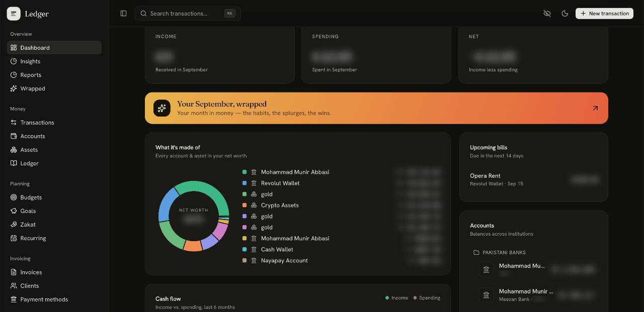This screenshot has width=644, height=312.
Task: Click the Dashboard grid icon
Action: click(x=14, y=48)
